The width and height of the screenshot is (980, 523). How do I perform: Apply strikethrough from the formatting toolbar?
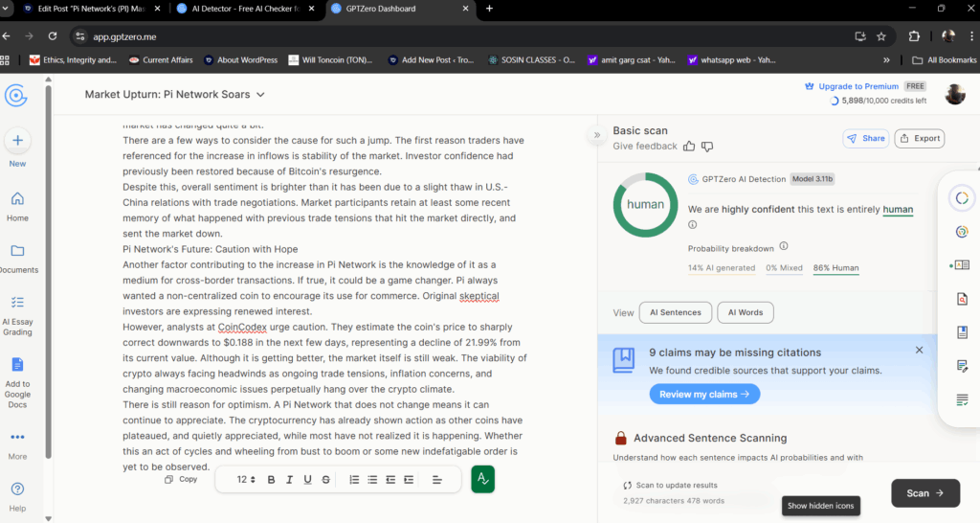[x=326, y=479]
